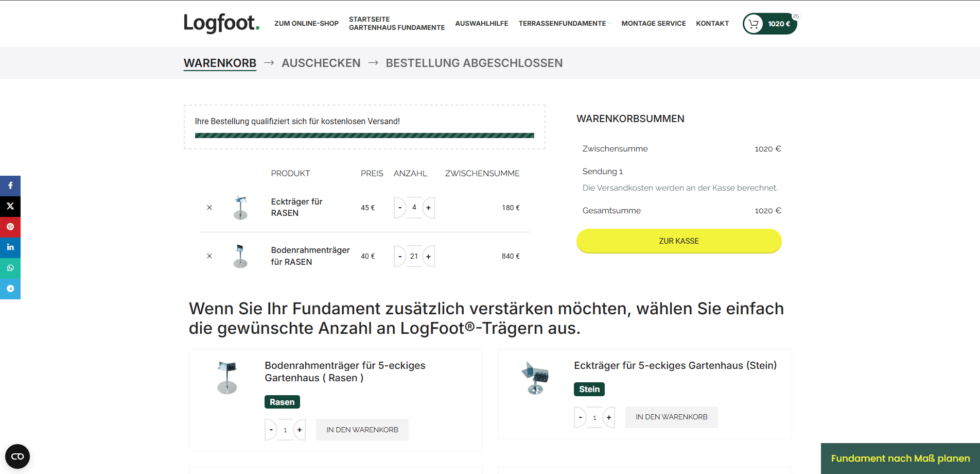Add Bodenrahmenträger 5-eckiges Rasen to cart
980x474 pixels.
[362, 430]
